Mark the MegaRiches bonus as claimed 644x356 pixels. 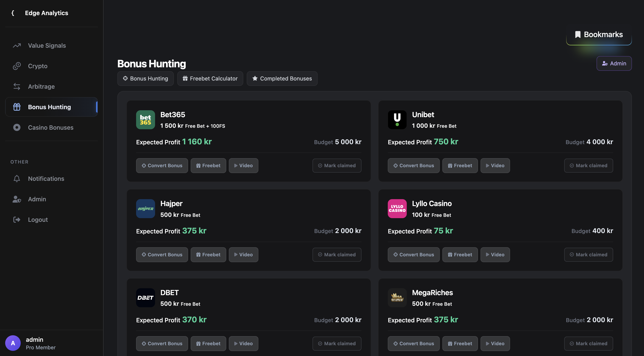(x=588, y=343)
